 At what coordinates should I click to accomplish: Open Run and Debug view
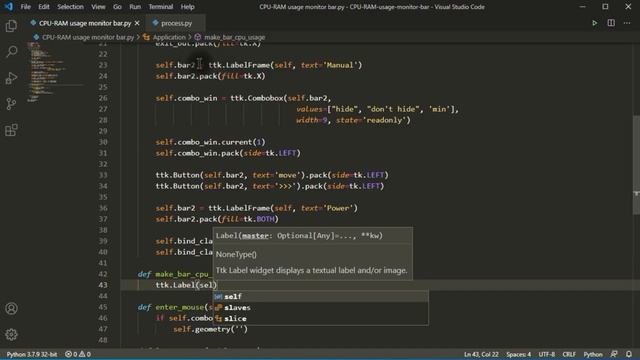(x=11, y=78)
